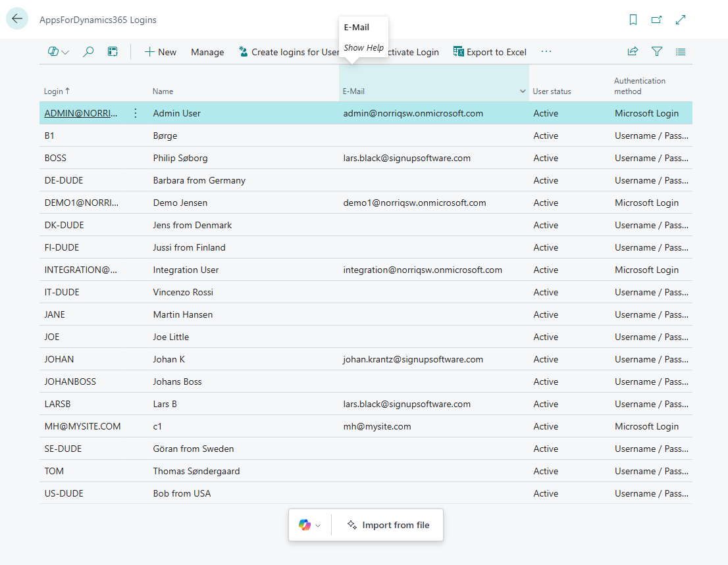The width and height of the screenshot is (728, 565).
Task: Open the edit-list-in-grid icon
Action: coord(113,52)
